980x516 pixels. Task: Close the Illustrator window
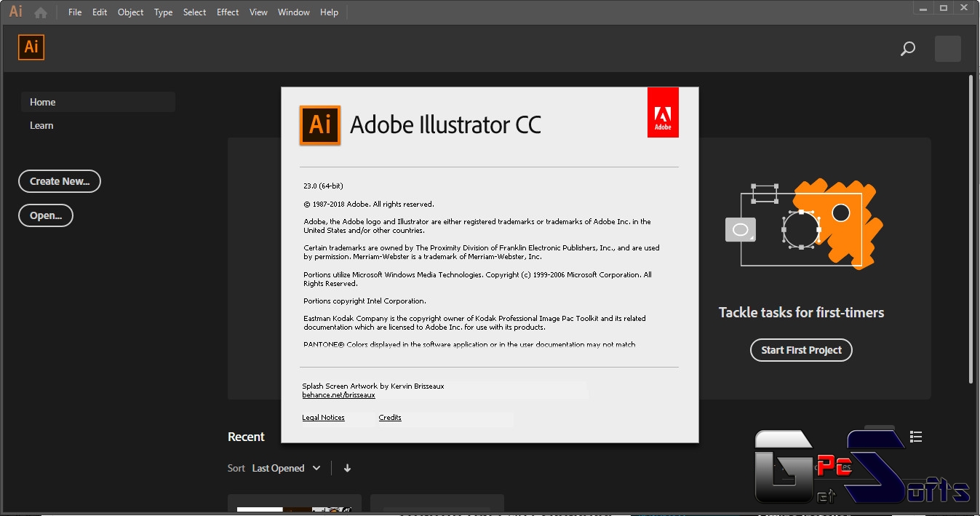coord(964,8)
